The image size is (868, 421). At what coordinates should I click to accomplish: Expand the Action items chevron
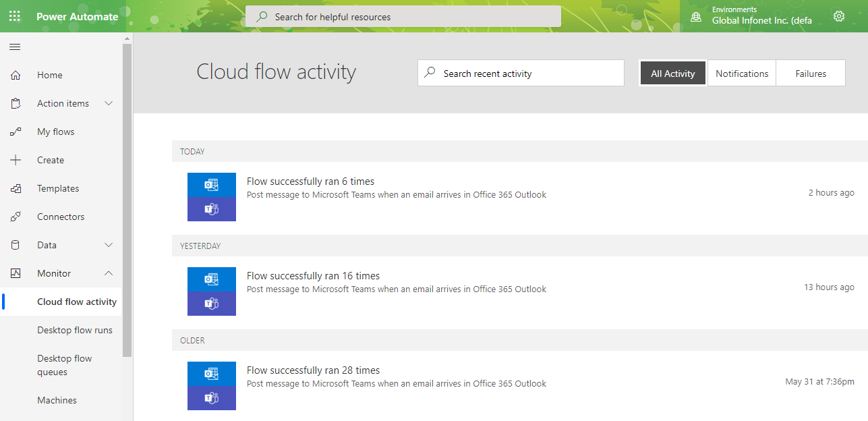pos(109,103)
